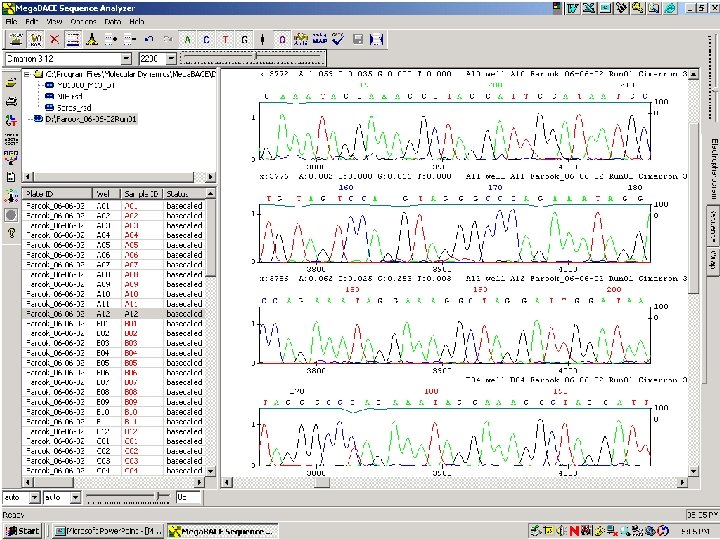This screenshot has height=540, width=720.
Task: Click the yellow peak toolbar icon
Action: [x=91, y=39]
